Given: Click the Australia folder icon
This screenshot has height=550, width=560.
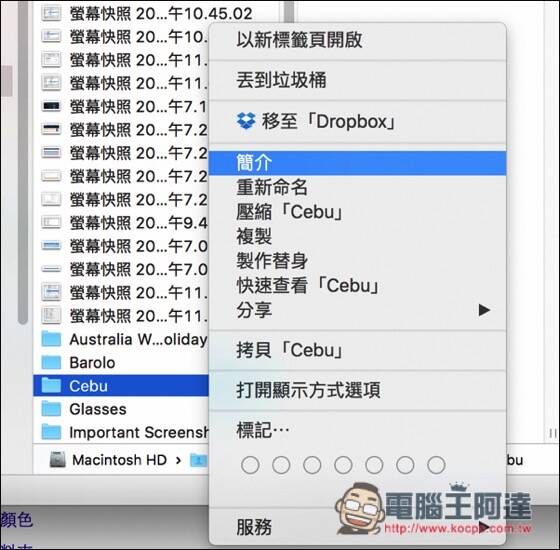Looking at the screenshot, I should click(x=51, y=339).
